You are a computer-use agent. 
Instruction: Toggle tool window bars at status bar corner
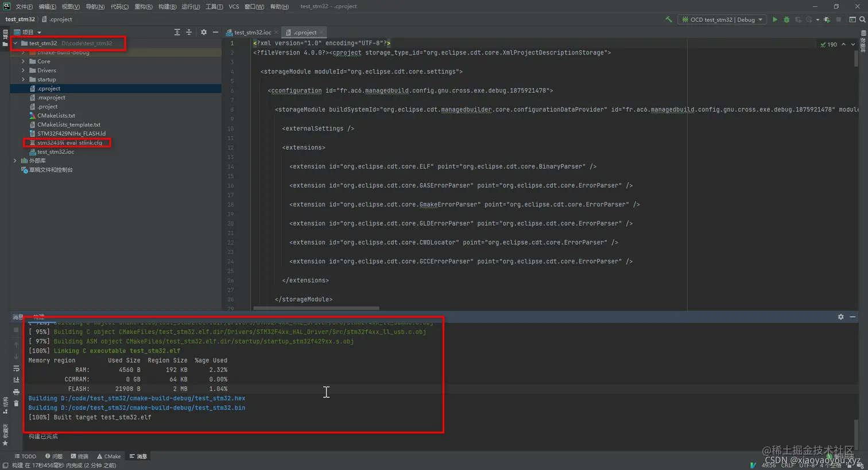(5, 465)
